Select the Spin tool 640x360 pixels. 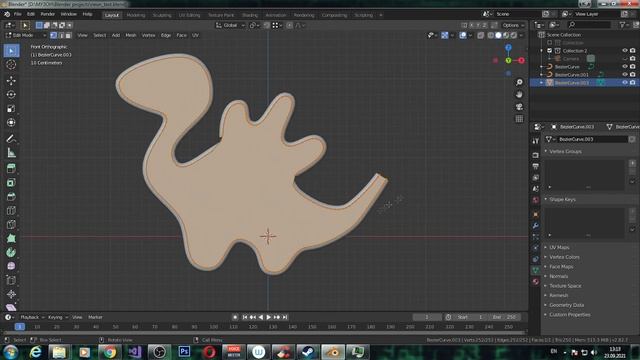[11, 252]
